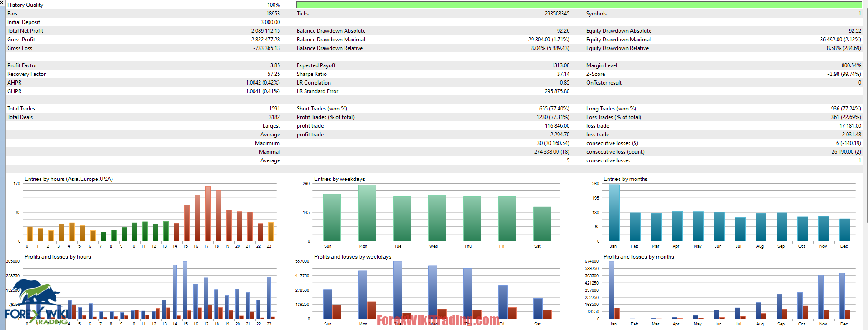The image size is (868, 330).
Task: Click the Profits and losses by months title
Action: pyautogui.click(x=638, y=257)
